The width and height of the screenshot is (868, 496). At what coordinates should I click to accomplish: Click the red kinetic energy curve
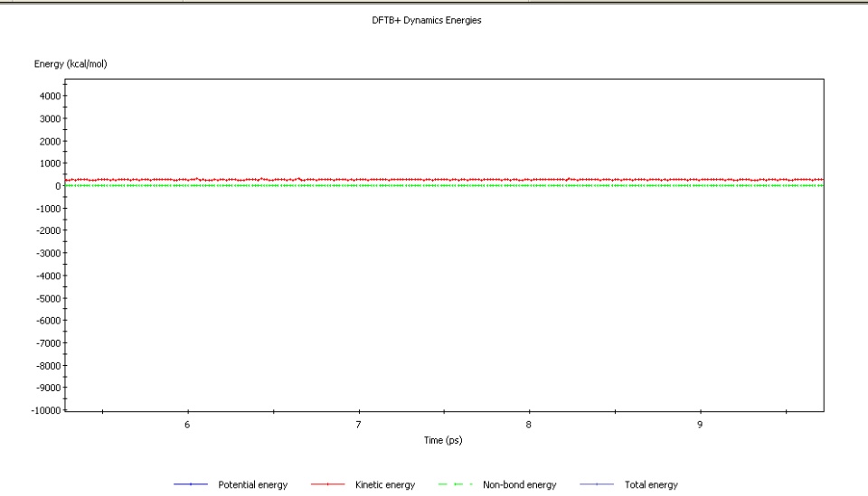tap(443, 180)
